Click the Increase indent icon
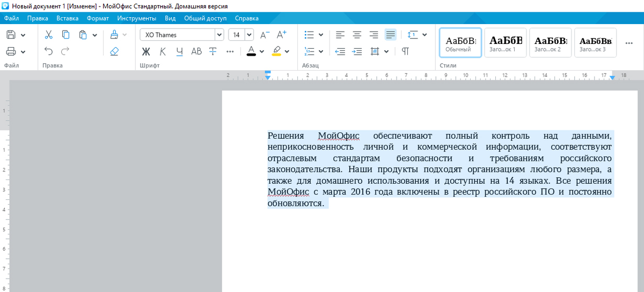The width and height of the screenshot is (644, 292). click(x=357, y=51)
